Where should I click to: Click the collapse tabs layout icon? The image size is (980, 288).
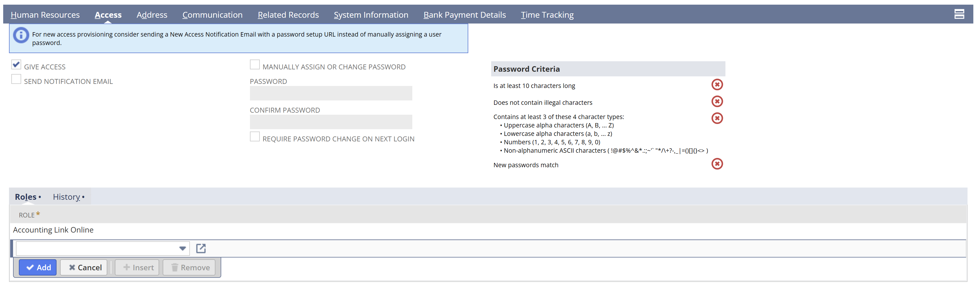[x=959, y=14]
